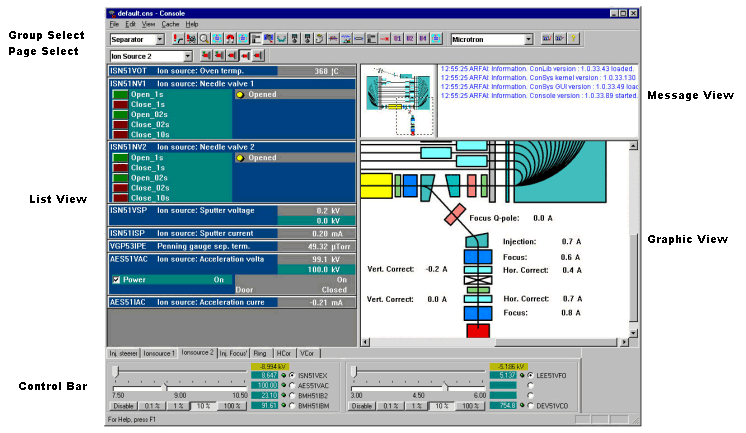Click first red arrow icon beside Ion Source 2
This screenshot has height=433, width=746.
click(x=206, y=56)
